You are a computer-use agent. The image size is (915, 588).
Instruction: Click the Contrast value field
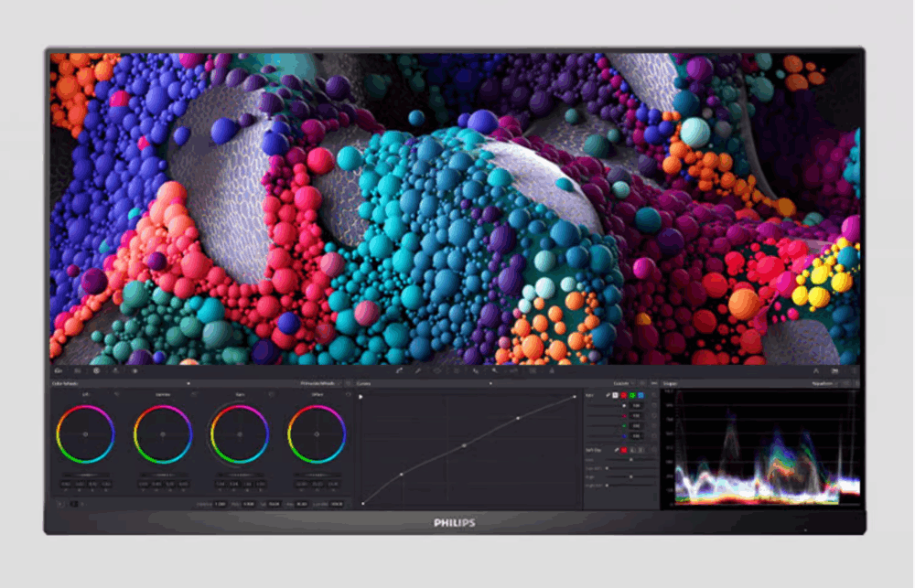(220, 504)
